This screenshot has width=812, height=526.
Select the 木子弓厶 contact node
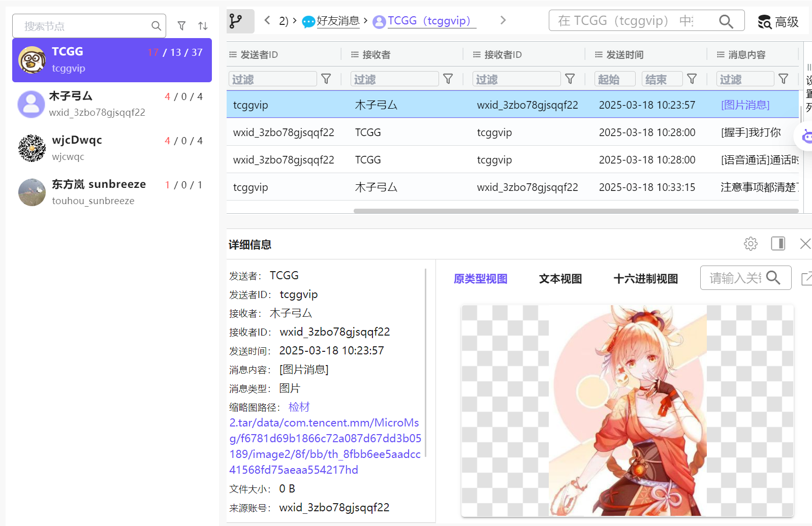pos(112,104)
